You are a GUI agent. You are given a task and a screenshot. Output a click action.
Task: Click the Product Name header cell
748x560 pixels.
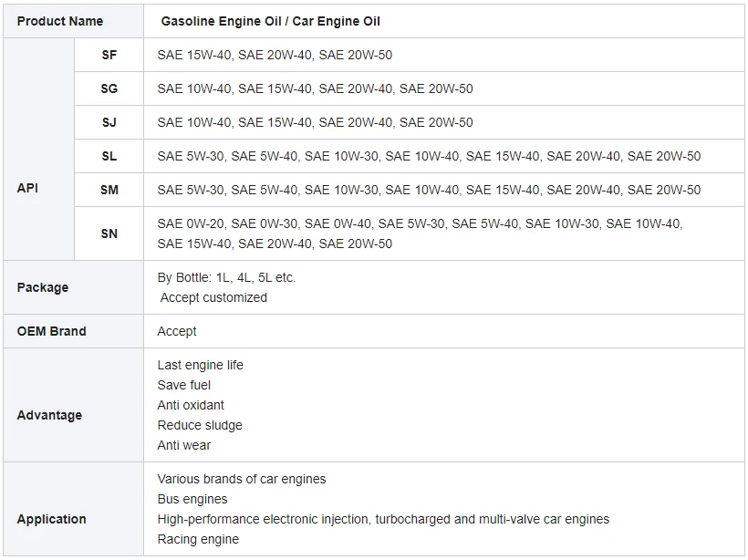point(60,21)
